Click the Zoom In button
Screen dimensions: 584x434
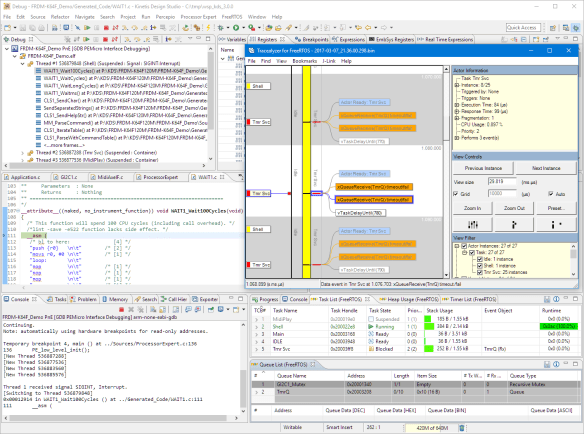point(473,208)
